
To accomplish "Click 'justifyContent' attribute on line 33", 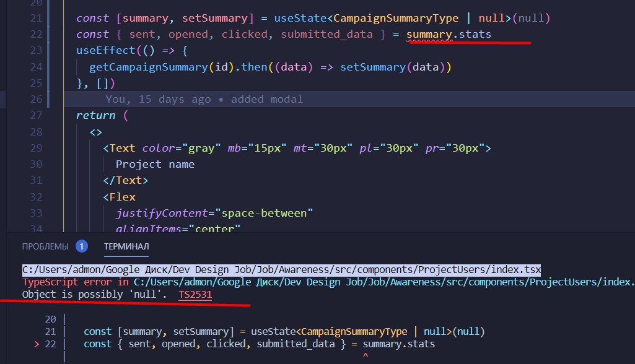I will click(x=162, y=213).
